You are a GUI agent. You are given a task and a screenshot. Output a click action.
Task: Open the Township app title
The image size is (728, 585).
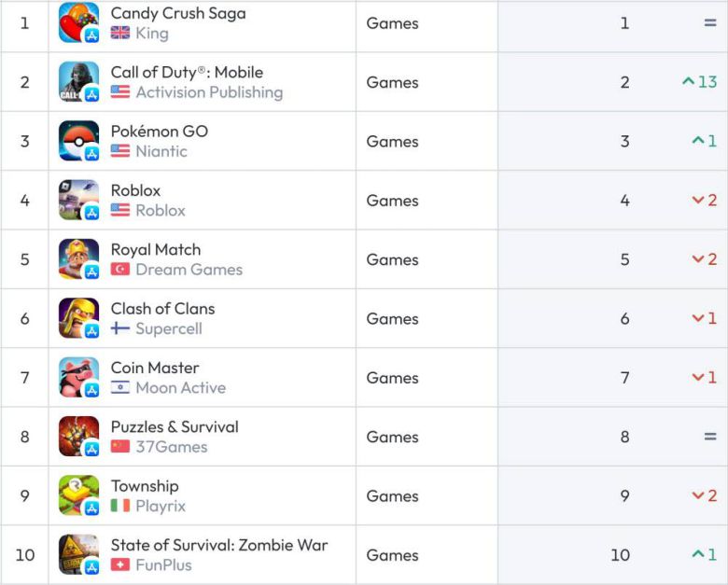145,486
